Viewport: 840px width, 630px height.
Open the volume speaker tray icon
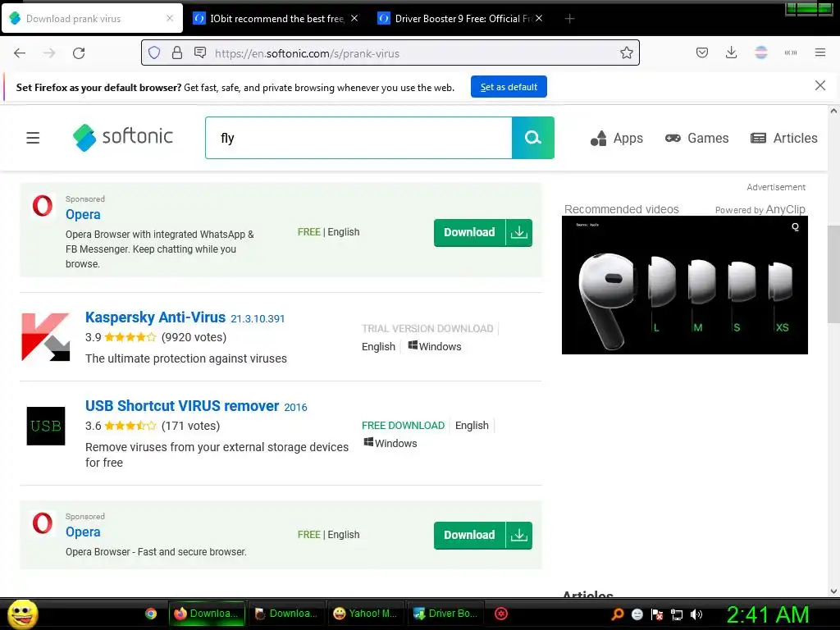click(696, 614)
